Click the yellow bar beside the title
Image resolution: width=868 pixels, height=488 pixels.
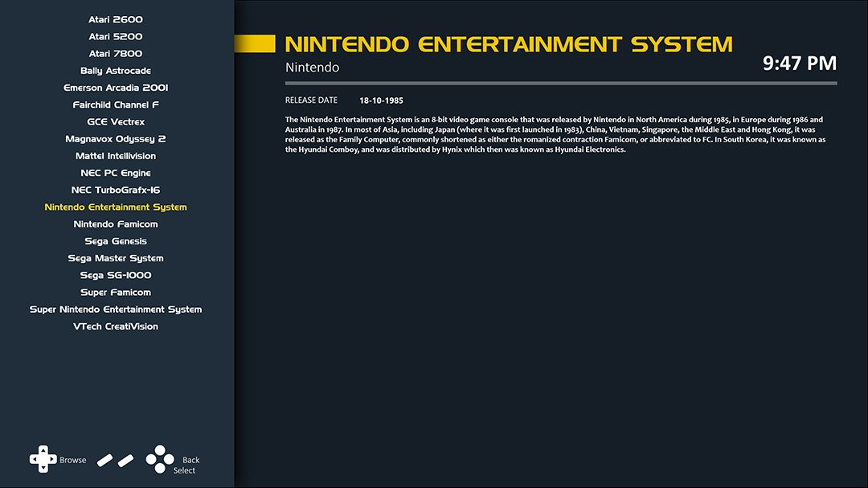coord(255,43)
